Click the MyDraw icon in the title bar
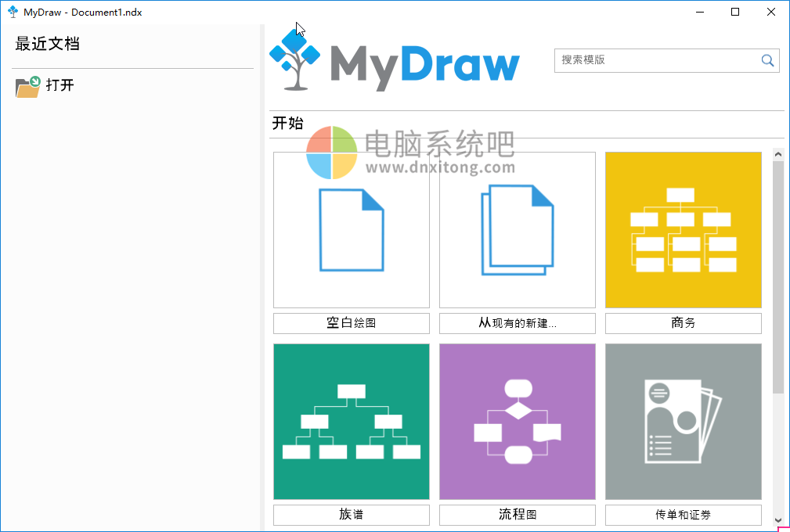 [x=12, y=12]
